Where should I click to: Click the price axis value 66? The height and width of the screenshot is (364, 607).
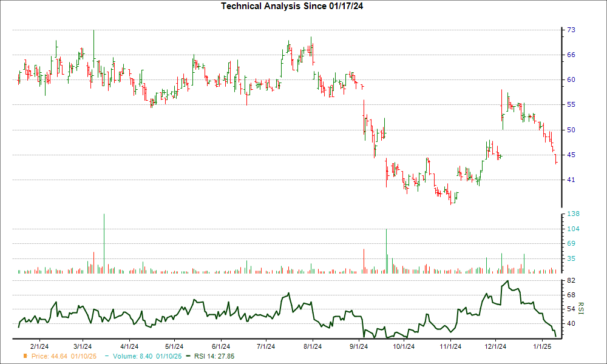571,55
